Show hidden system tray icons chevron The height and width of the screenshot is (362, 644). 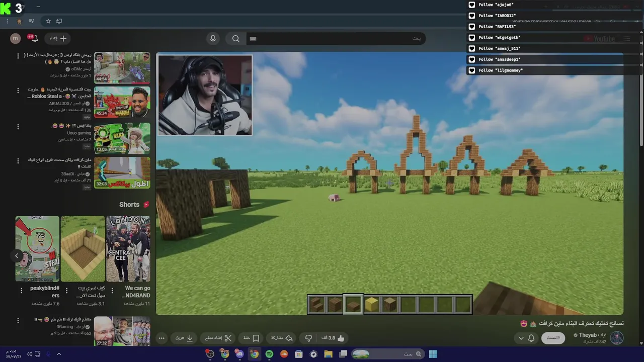58,354
